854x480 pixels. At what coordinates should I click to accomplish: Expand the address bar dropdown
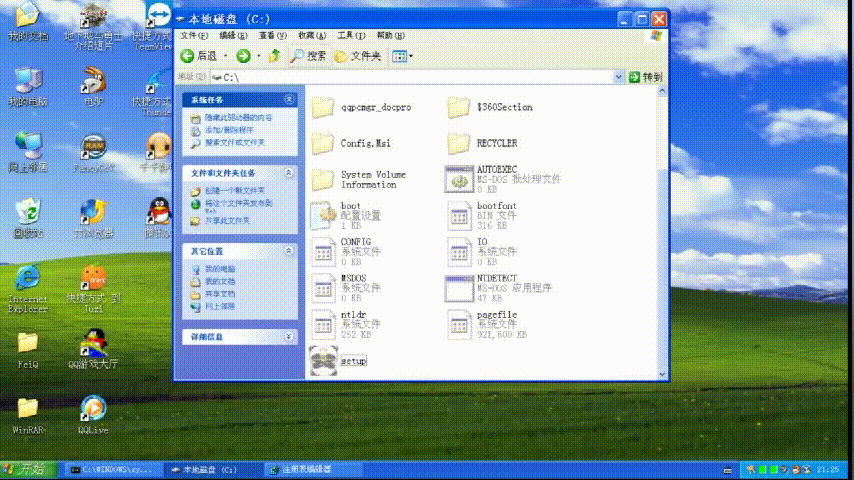(x=618, y=77)
